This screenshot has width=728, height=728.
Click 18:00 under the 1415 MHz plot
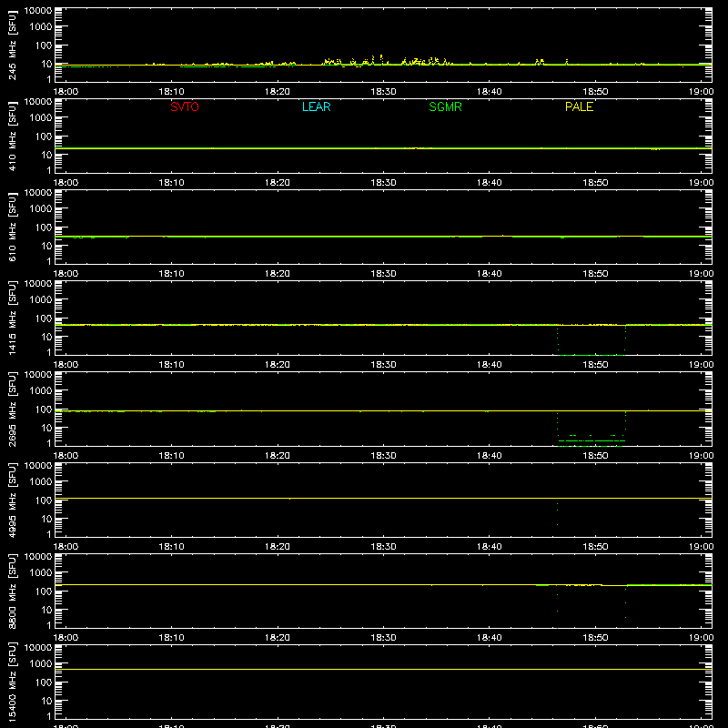coord(66,365)
